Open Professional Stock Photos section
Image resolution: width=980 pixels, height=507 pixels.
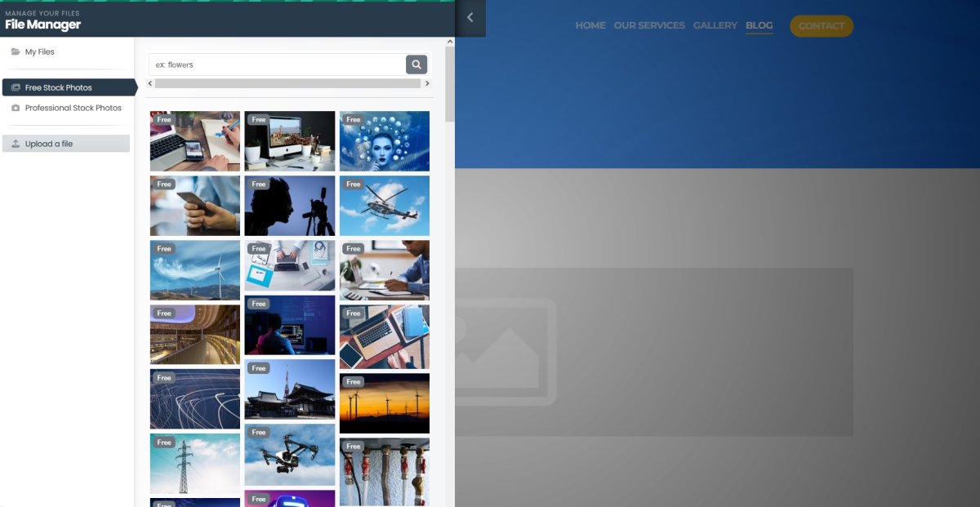(x=73, y=108)
